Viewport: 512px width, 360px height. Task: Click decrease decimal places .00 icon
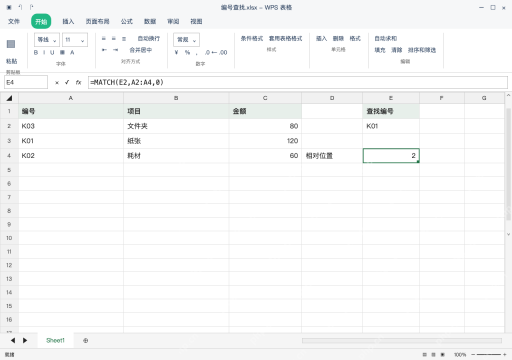coord(223,52)
